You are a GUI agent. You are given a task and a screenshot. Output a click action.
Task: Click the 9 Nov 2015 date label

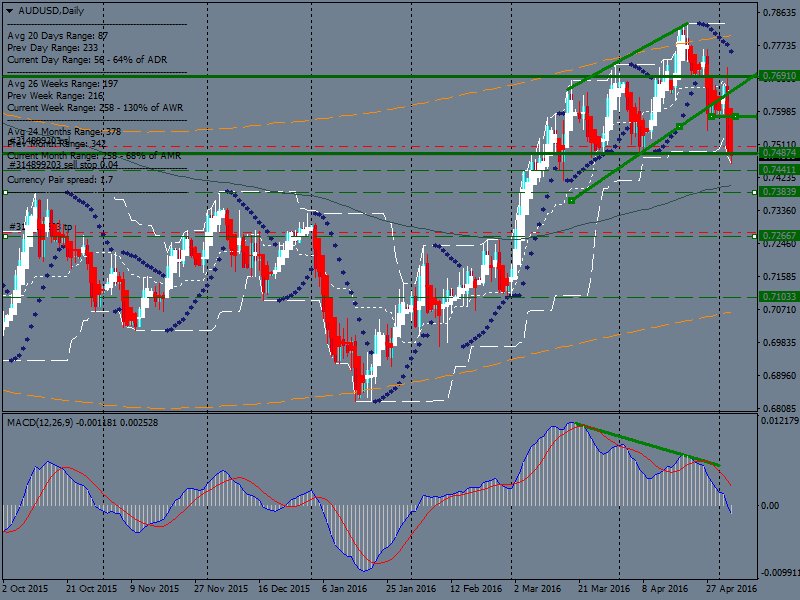[x=155, y=588]
